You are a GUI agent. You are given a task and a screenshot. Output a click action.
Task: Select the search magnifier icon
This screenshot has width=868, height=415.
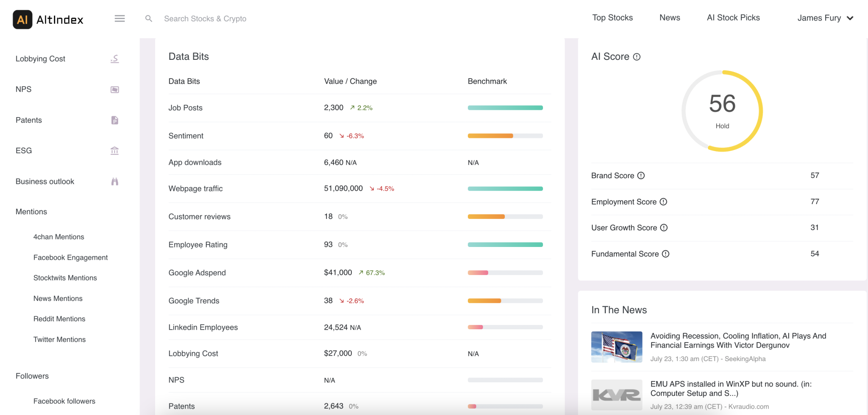(148, 18)
